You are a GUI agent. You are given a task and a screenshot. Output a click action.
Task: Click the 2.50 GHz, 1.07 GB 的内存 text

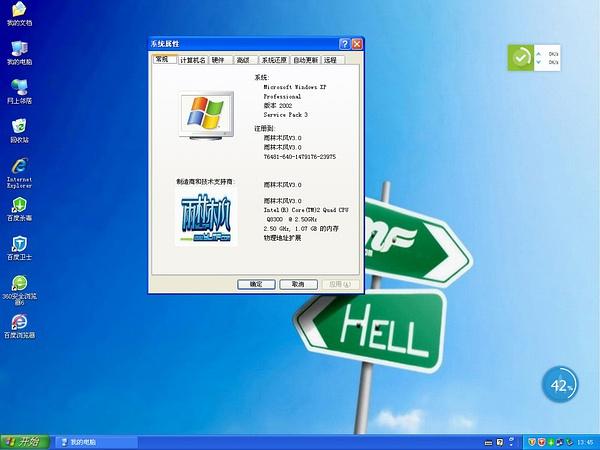pos(301,228)
